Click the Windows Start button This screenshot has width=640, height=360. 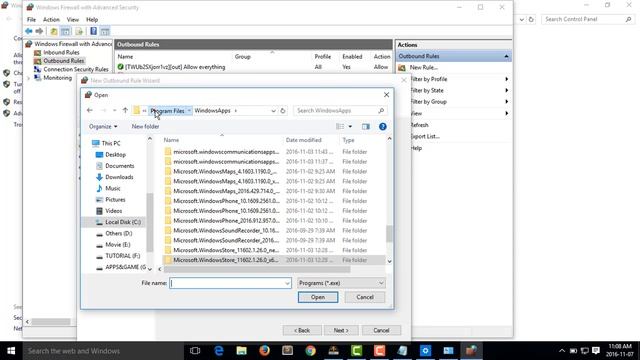point(11,351)
